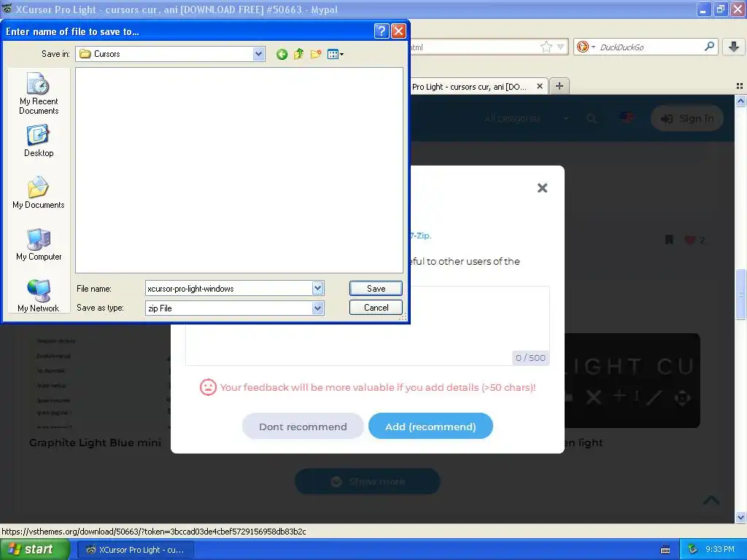The width and height of the screenshot is (747, 560).
Task: Close the XCursor Pro Light tab
Action: click(540, 86)
